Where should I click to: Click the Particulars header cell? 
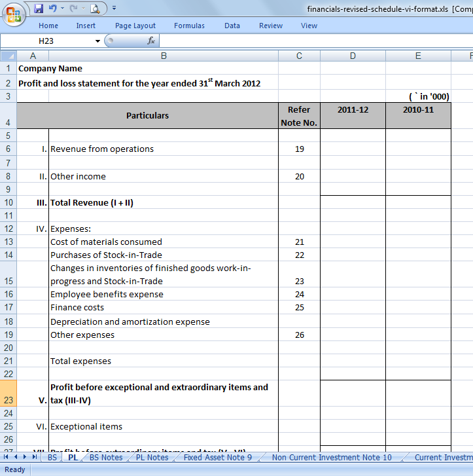pos(147,116)
